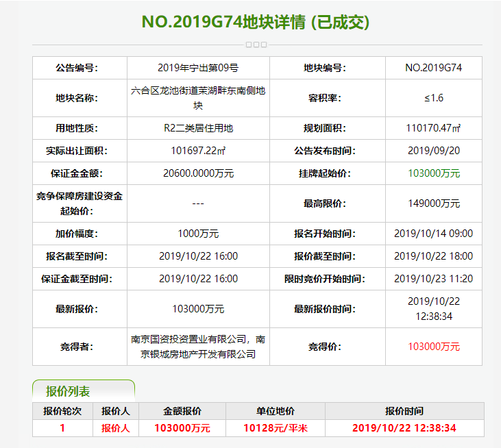The image size is (501, 448).
Task: Click the 竞得者 label cell
Action: 80,347
